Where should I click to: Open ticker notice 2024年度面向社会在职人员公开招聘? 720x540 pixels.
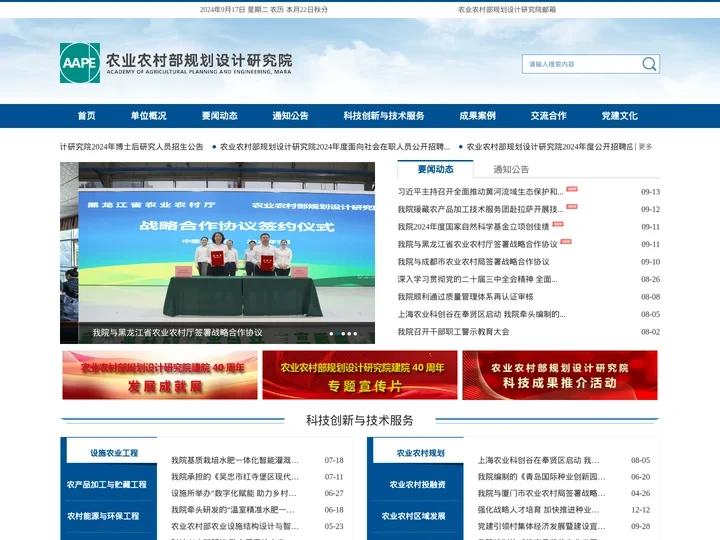[x=335, y=146]
